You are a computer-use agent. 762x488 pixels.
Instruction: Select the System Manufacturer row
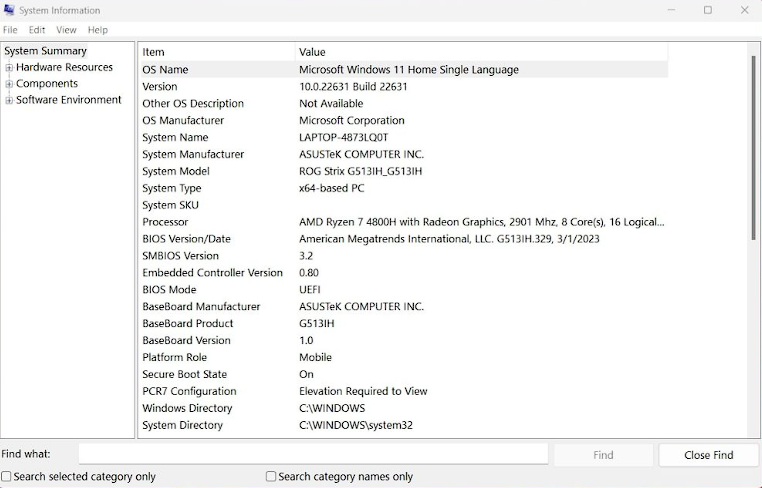[404, 155]
